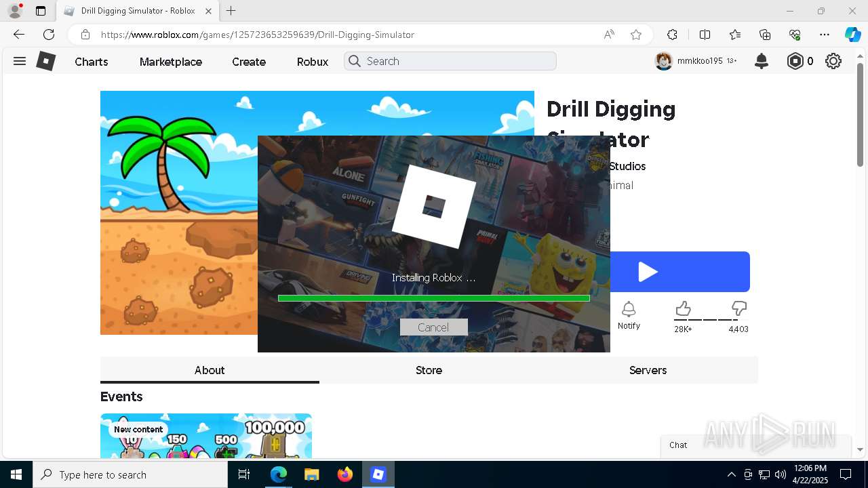The width and height of the screenshot is (868, 488).
Task: Open the Robux page
Action: pos(313,62)
